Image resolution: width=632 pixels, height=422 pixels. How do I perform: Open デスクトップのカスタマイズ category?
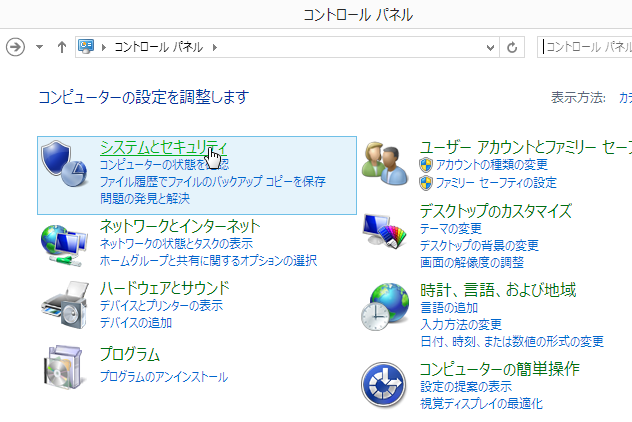pyautogui.click(x=496, y=211)
